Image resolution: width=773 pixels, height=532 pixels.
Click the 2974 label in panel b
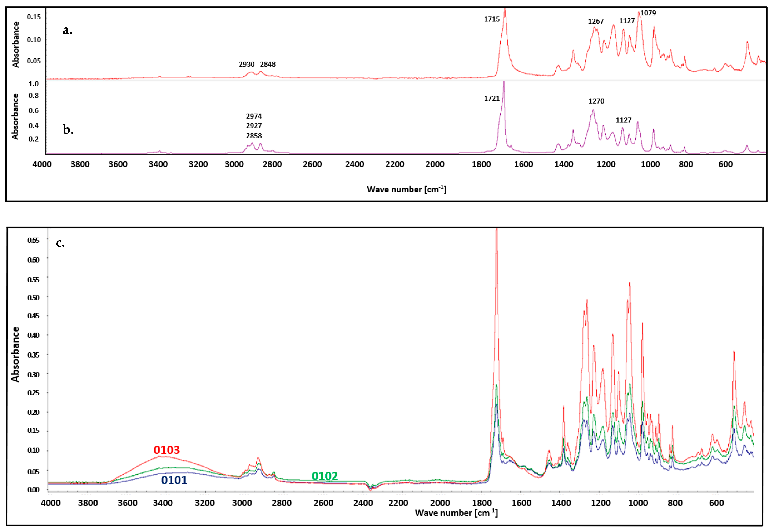(254, 116)
